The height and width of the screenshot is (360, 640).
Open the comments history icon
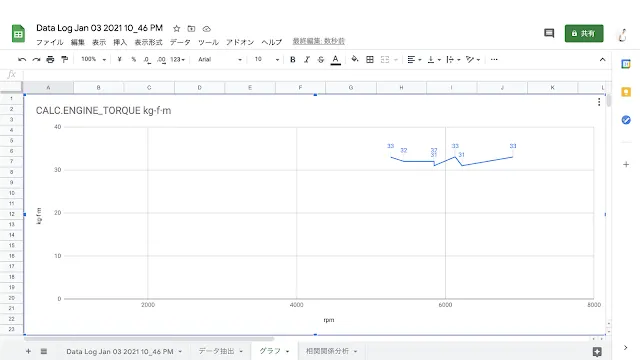(x=549, y=33)
